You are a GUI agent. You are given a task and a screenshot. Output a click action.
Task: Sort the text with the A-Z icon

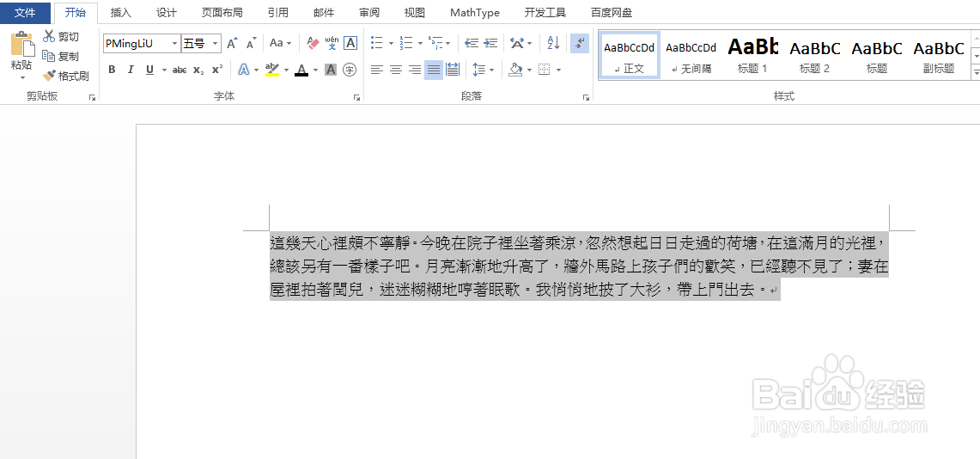tap(553, 43)
